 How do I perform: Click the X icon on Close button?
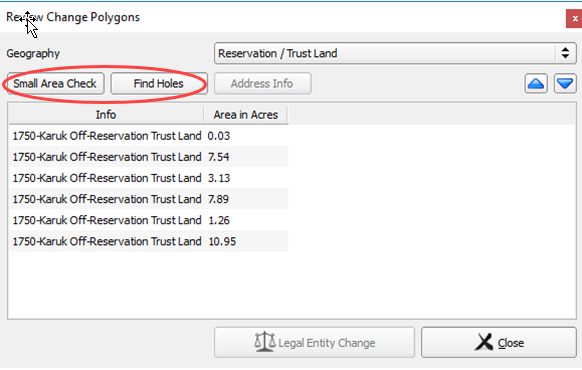coord(484,342)
